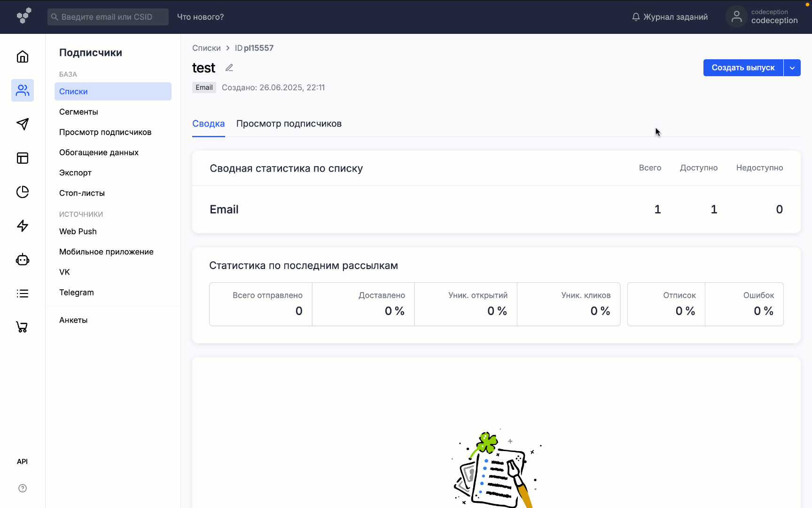812x508 pixels.
Task: Open the shopping cart section icon
Action: (x=22, y=326)
